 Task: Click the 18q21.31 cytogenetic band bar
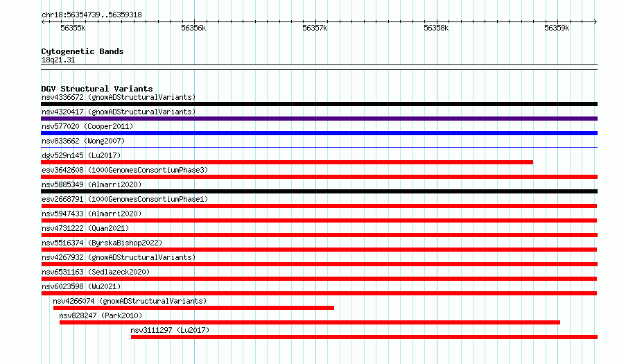coord(319,67)
